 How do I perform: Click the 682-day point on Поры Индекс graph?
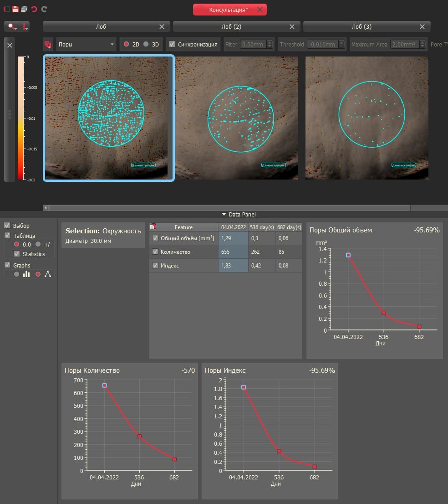point(315,466)
